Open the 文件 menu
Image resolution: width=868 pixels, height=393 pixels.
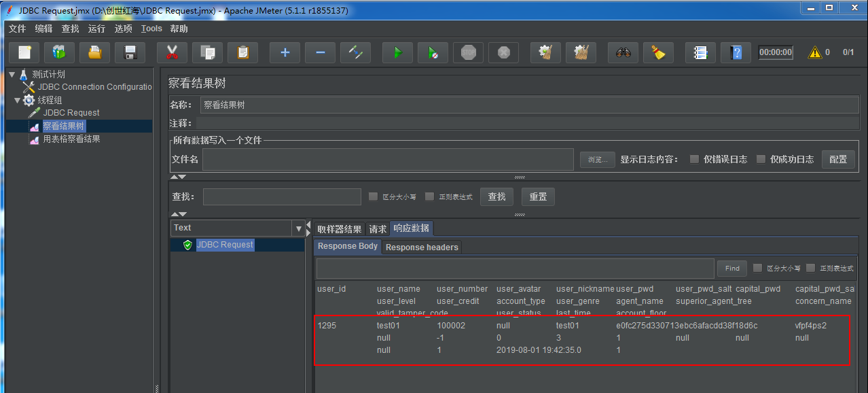click(17, 29)
